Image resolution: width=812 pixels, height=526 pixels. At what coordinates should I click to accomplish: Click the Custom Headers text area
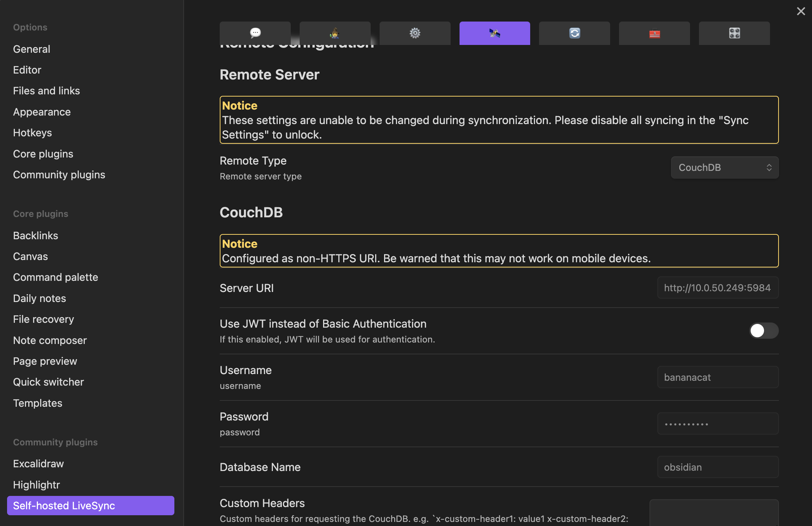tap(714, 513)
